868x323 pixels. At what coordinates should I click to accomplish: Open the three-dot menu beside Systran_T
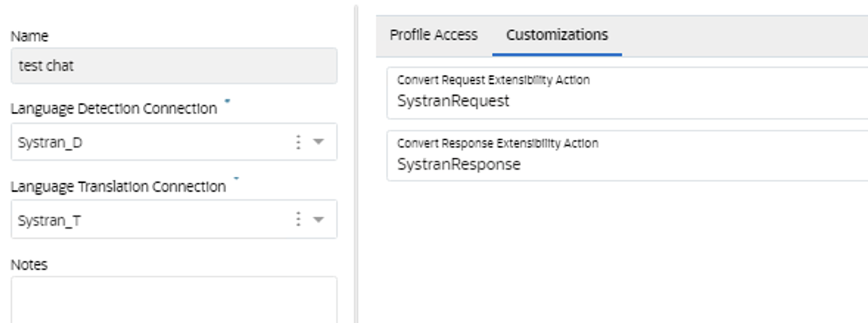(x=298, y=220)
